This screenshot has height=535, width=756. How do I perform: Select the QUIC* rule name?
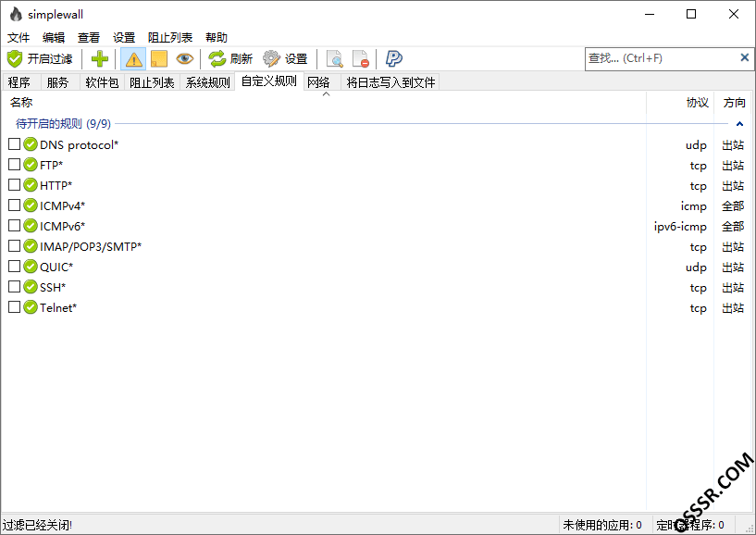(x=56, y=267)
